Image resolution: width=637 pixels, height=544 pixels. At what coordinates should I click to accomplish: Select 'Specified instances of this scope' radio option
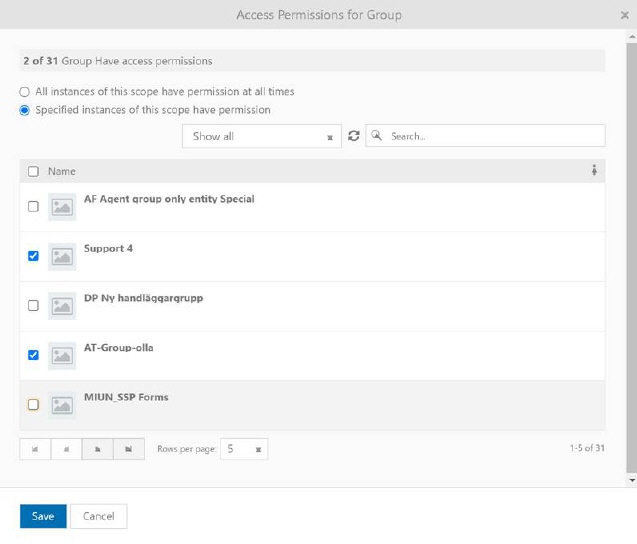(x=25, y=110)
